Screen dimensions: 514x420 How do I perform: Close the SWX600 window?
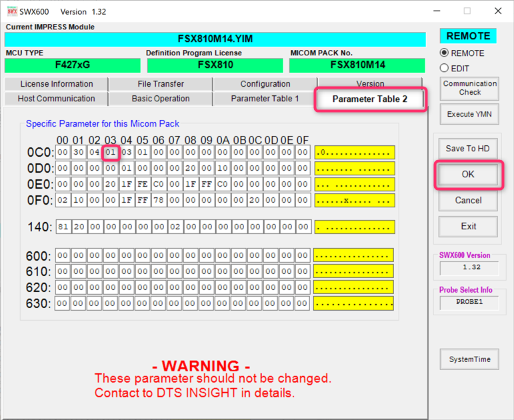tap(498, 11)
